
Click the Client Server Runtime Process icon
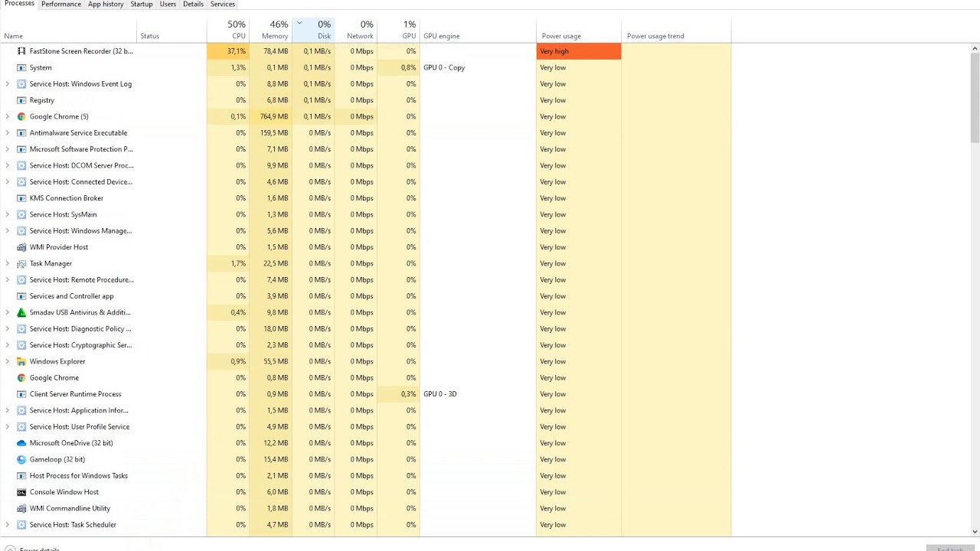[x=21, y=394]
